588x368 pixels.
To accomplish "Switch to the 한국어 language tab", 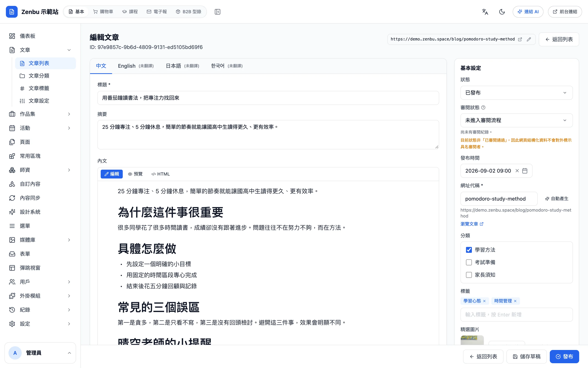I will click(227, 66).
